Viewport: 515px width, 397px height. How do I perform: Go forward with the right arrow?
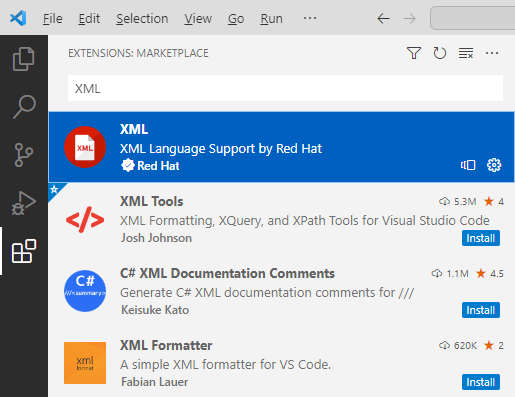(409, 18)
